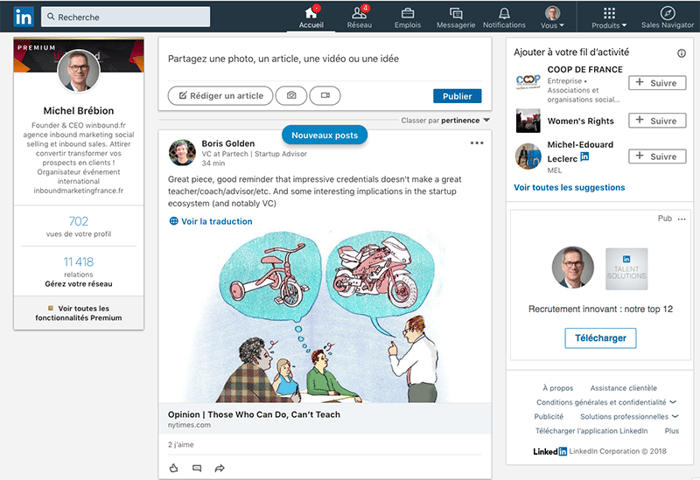Click the COOP DE FRANCE suggestion title
The image size is (700, 480).
pos(585,70)
